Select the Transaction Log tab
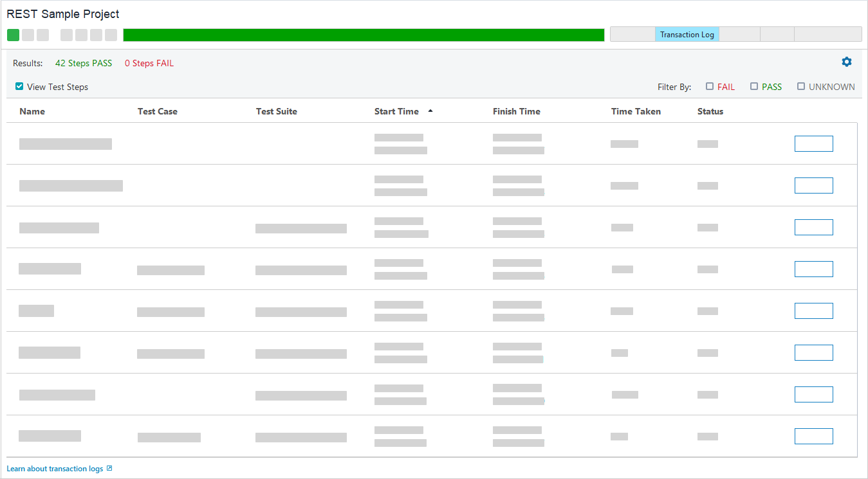 [x=687, y=34]
